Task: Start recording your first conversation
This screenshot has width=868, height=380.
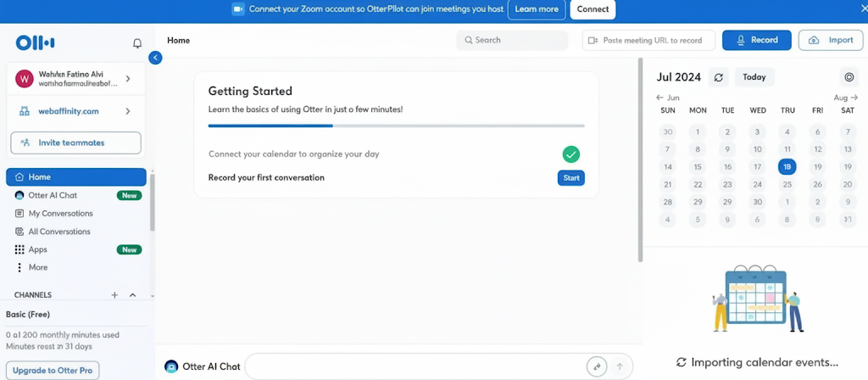Action: click(x=570, y=178)
